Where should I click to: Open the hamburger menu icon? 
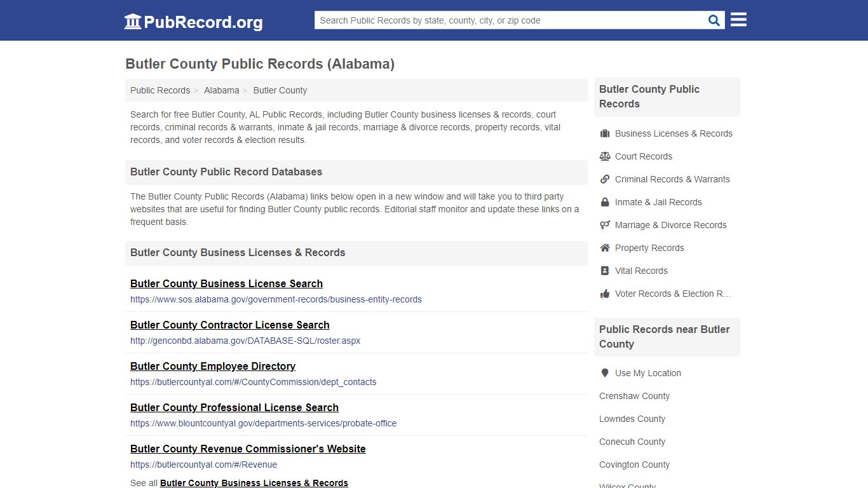click(738, 20)
